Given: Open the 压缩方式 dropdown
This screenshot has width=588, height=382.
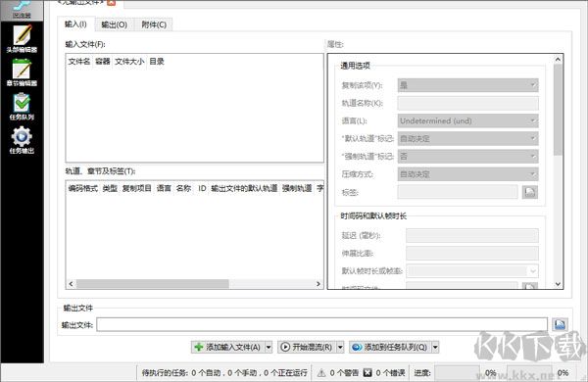Looking at the screenshot, I should point(468,174).
